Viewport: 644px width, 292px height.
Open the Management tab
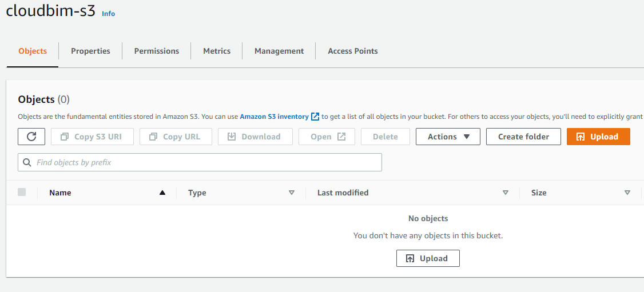[279, 51]
